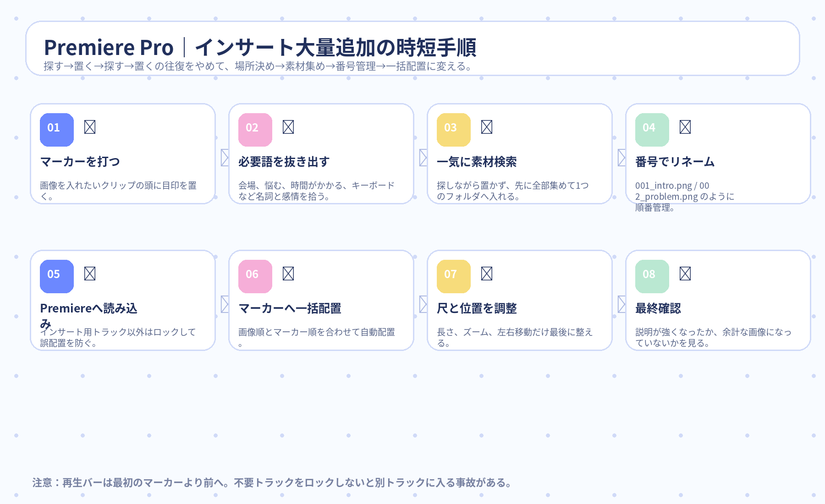Click the green 04 step badge
Screen dimensions: 825x504
[x=652, y=130]
